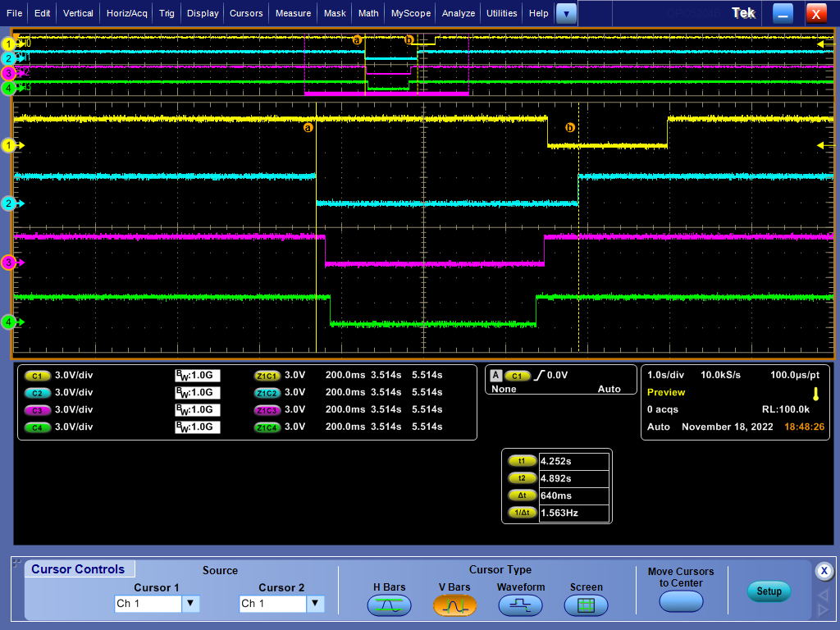Open the Analyze menu
The height and width of the screenshot is (630, 840).
pyautogui.click(x=459, y=13)
